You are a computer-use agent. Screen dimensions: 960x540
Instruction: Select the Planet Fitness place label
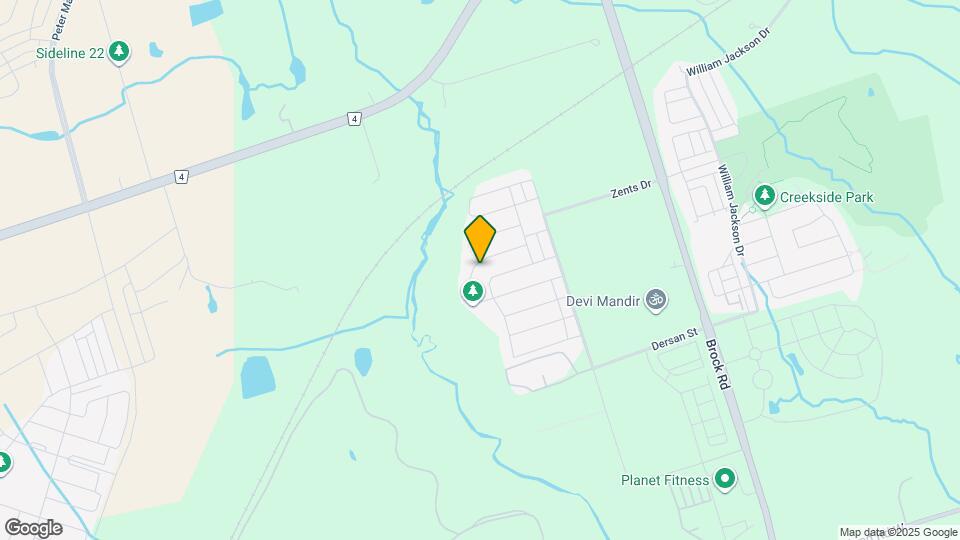(x=665, y=480)
